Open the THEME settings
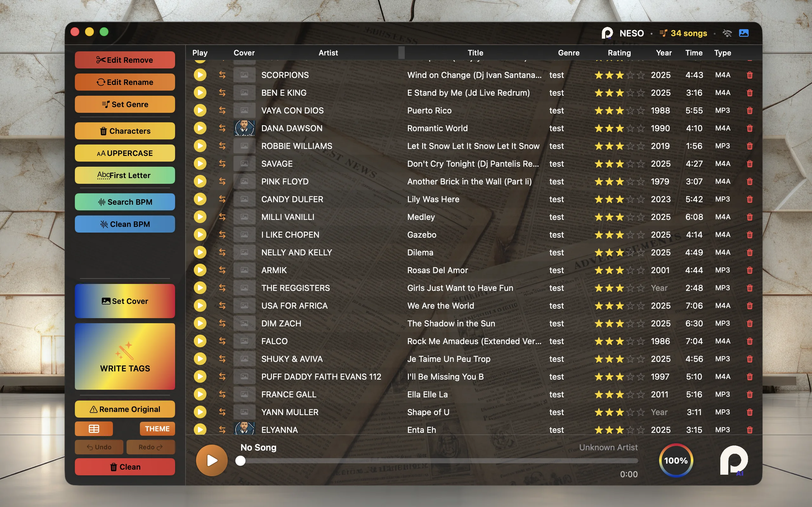The height and width of the screenshot is (507, 812). coord(157,428)
